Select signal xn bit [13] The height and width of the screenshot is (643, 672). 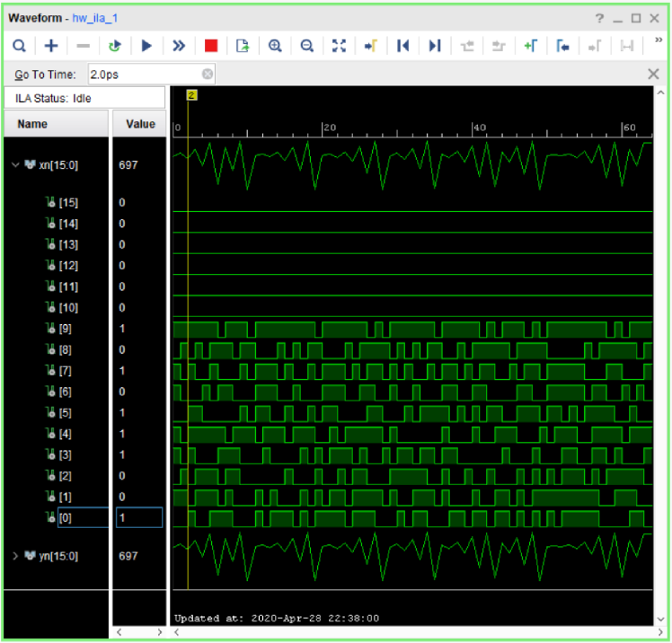[x=68, y=244]
